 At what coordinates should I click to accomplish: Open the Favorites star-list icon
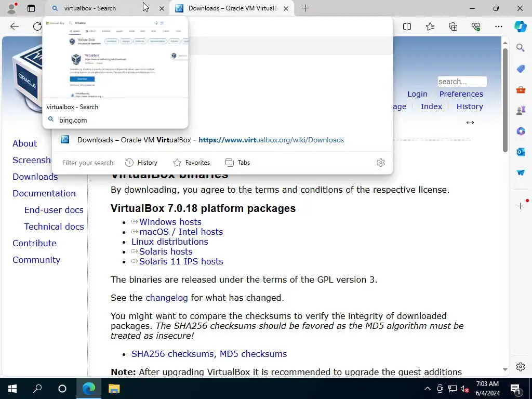[430, 26]
